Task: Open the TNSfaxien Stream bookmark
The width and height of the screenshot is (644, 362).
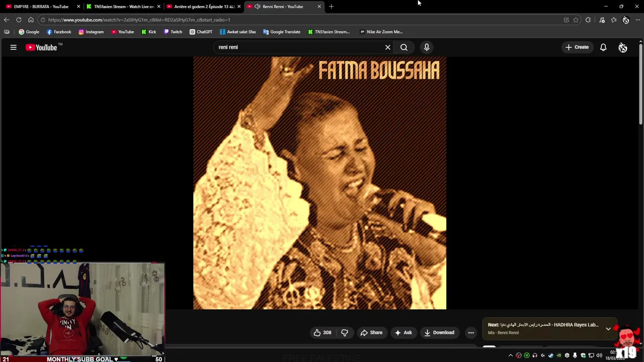Action: coord(328,32)
